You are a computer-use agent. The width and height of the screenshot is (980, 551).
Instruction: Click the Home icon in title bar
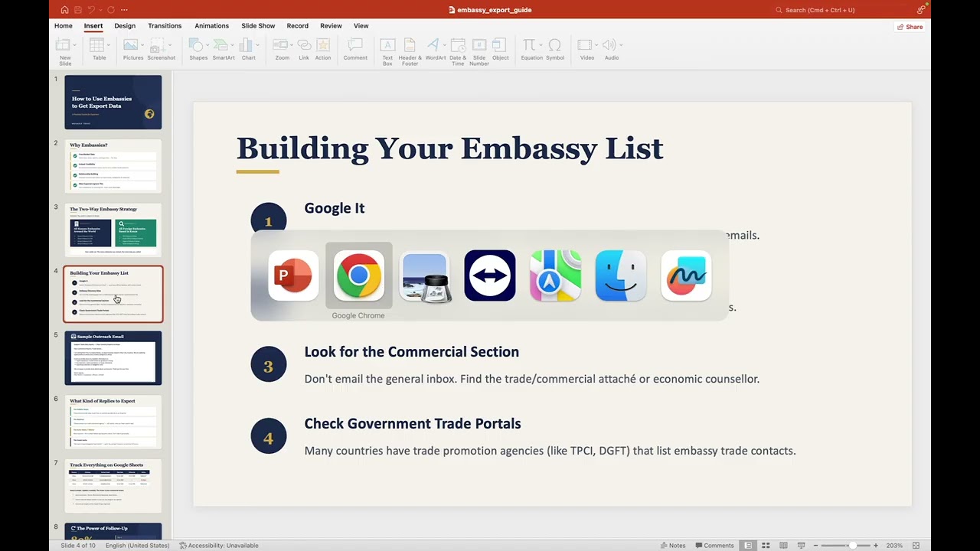tap(64, 10)
